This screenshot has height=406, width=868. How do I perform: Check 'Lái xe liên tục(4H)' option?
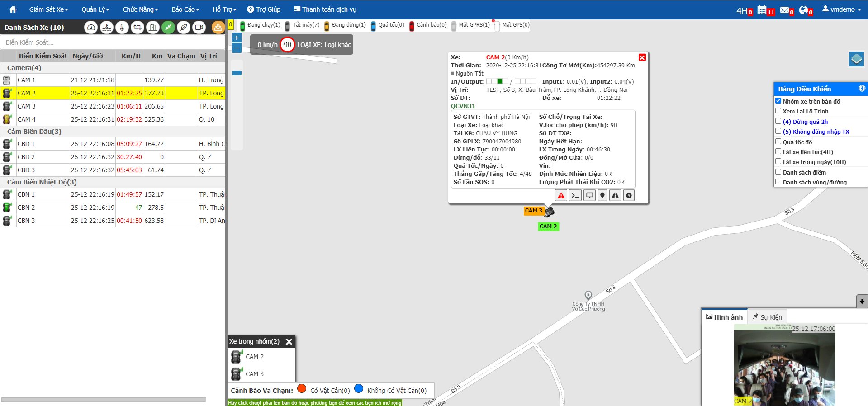click(778, 151)
